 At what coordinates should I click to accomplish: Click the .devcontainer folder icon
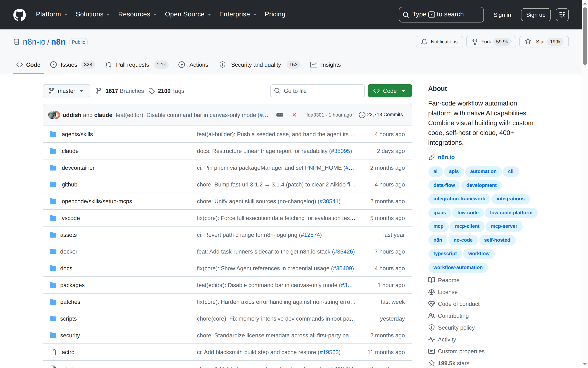[53, 168]
